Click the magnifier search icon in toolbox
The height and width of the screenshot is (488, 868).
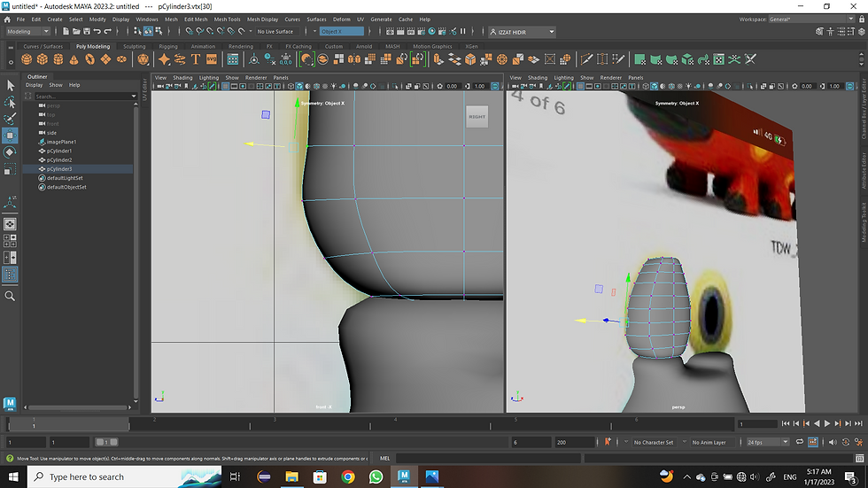click(10, 297)
